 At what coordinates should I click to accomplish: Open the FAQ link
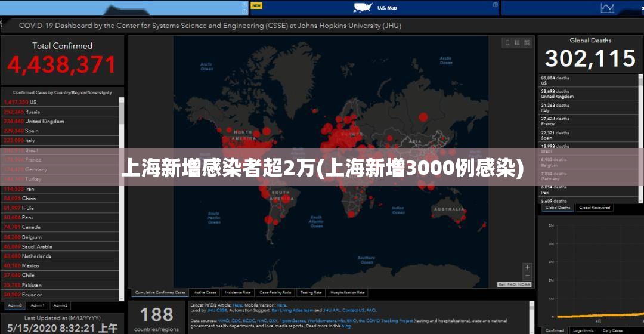pos(371,311)
